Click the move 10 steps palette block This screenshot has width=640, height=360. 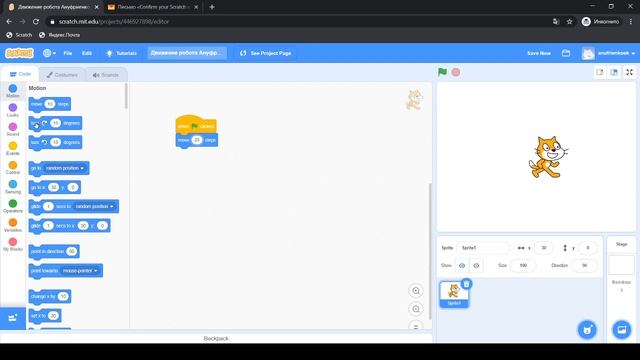click(x=50, y=104)
